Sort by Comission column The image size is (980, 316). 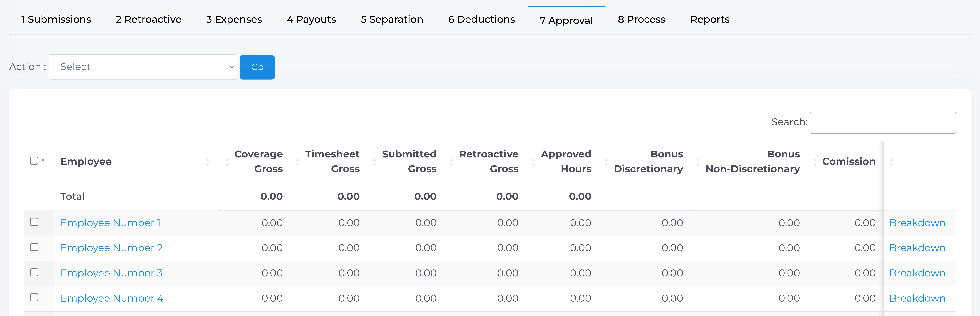848,161
